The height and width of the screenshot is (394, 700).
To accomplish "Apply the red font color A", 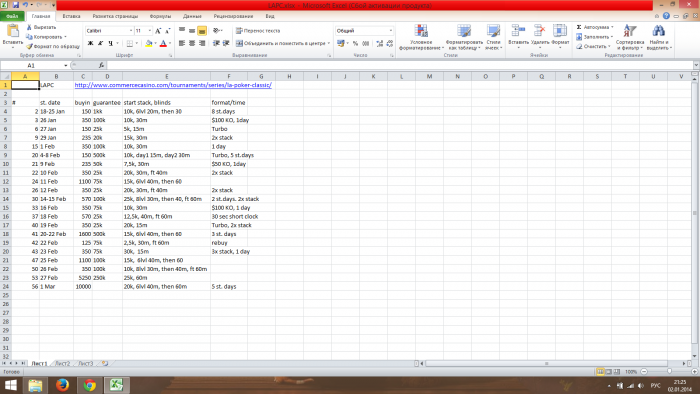I will point(163,43).
